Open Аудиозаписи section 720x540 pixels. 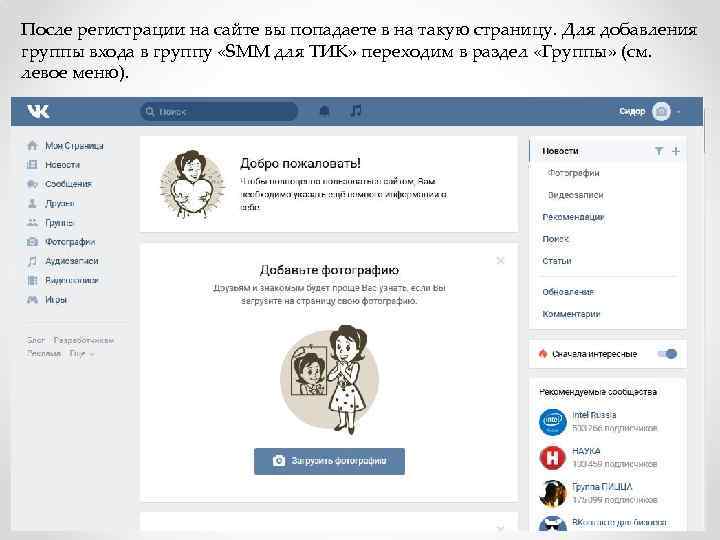tap(72, 261)
